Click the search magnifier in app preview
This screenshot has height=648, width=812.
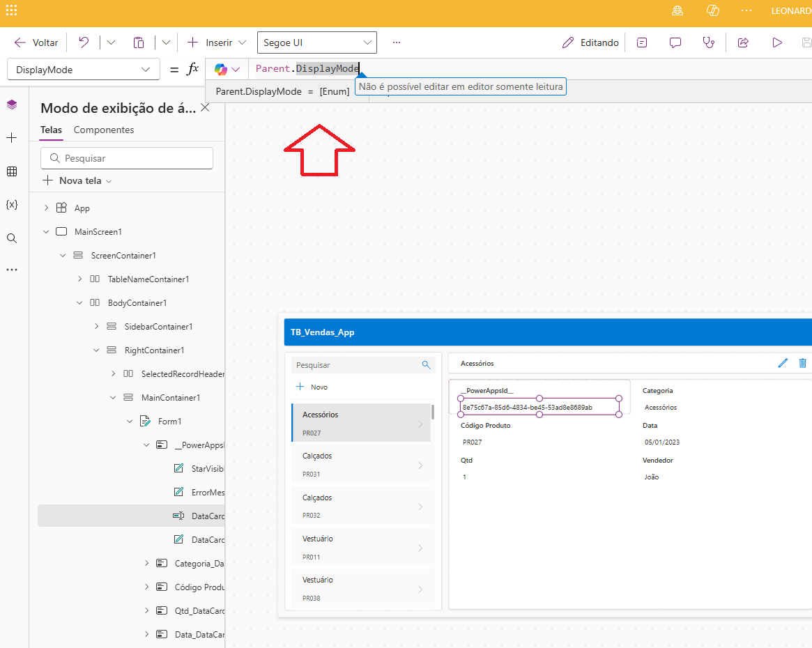[x=426, y=365]
